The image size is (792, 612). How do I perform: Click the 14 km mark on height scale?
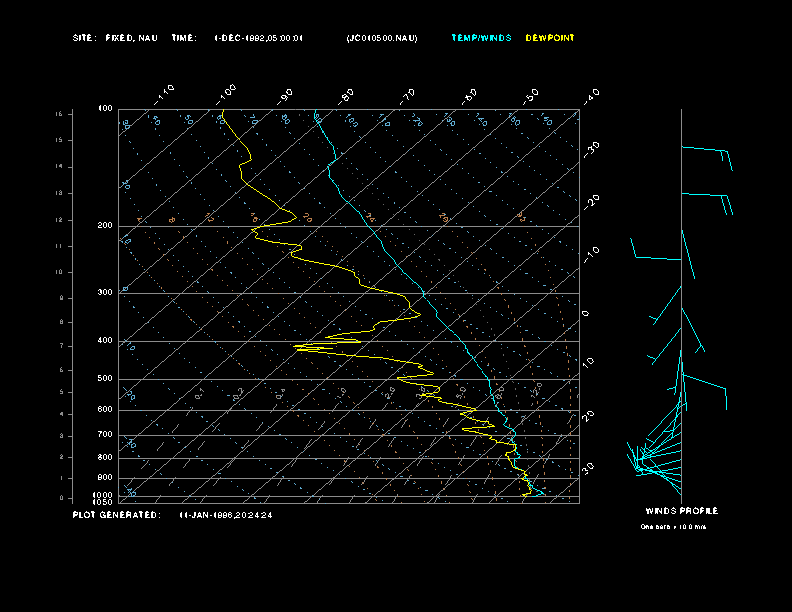click(x=59, y=166)
